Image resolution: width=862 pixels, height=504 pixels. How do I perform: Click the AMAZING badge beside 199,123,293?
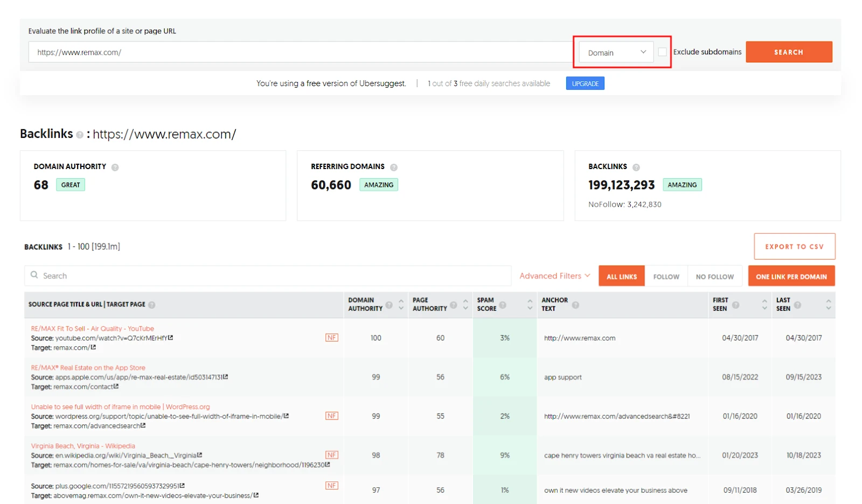[682, 185]
